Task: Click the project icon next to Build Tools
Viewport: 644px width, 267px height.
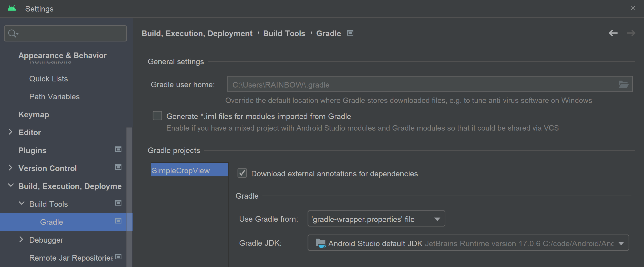Action: click(x=118, y=203)
